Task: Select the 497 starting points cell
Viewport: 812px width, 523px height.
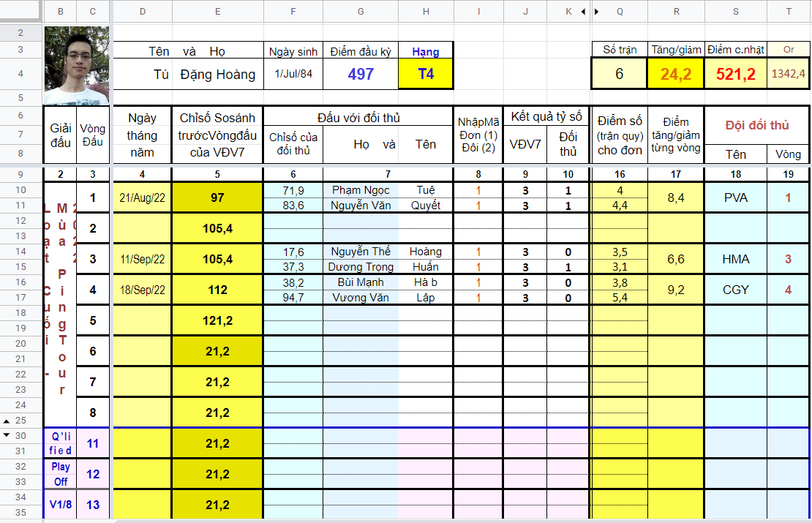Action: coord(361,74)
